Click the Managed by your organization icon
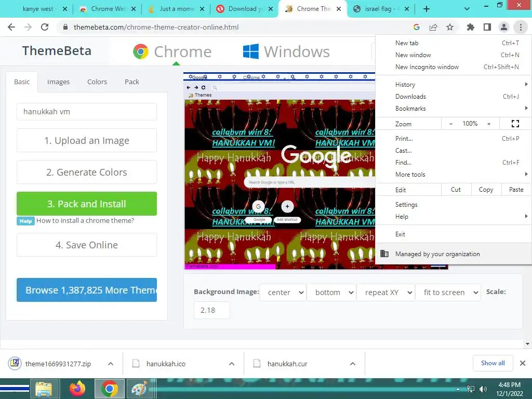This screenshot has height=399, width=532. (x=384, y=254)
